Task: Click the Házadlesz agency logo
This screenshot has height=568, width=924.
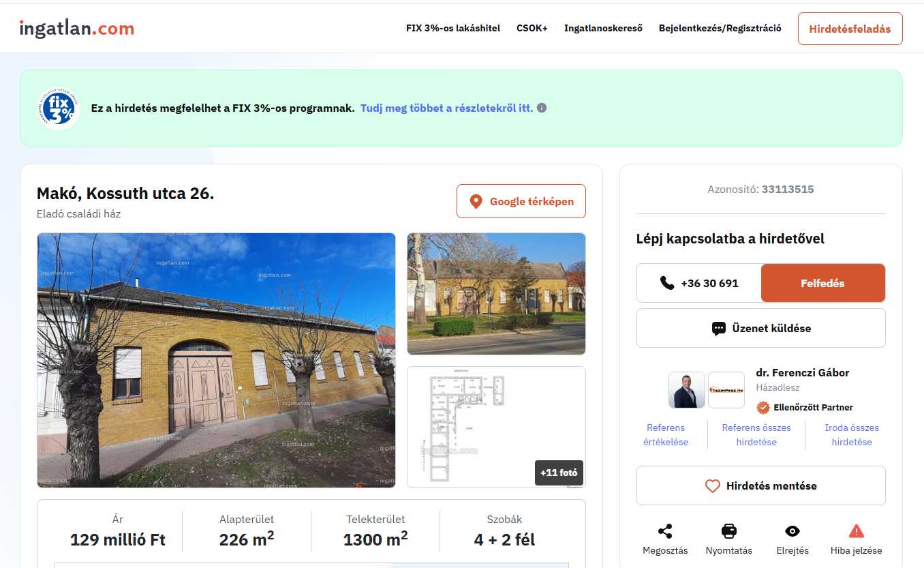Action: [726, 390]
